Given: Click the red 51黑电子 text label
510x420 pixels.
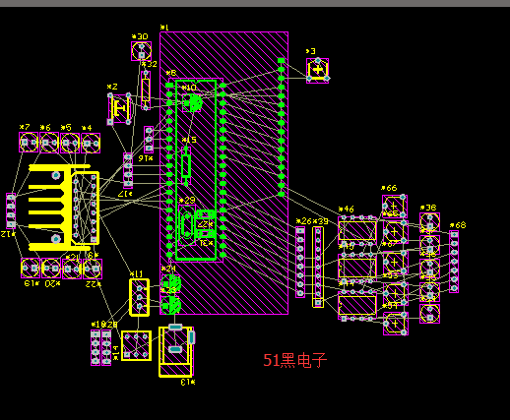Looking at the screenshot, I should (295, 360).
